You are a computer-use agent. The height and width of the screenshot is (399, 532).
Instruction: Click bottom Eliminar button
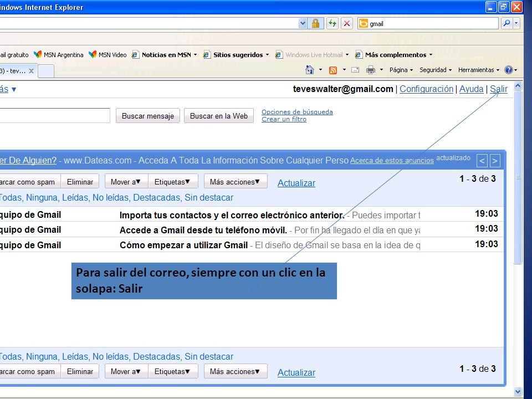pyautogui.click(x=80, y=371)
